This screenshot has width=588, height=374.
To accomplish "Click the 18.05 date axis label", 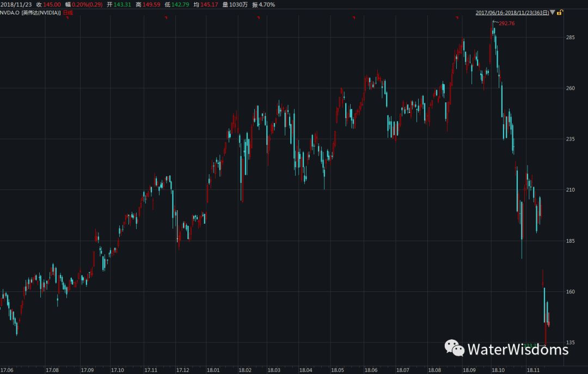I will click(338, 370).
